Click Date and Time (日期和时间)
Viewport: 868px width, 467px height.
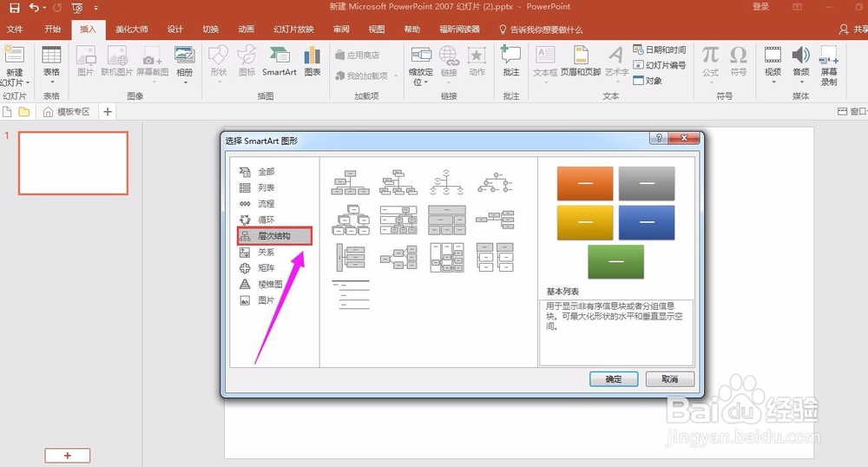point(660,49)
